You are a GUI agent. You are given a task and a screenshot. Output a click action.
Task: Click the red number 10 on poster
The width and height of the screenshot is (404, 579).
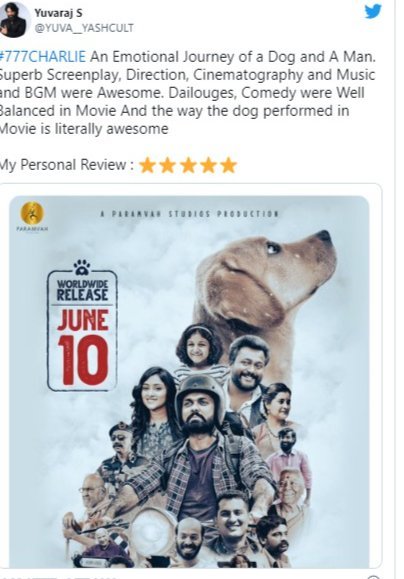click(83, 360)
